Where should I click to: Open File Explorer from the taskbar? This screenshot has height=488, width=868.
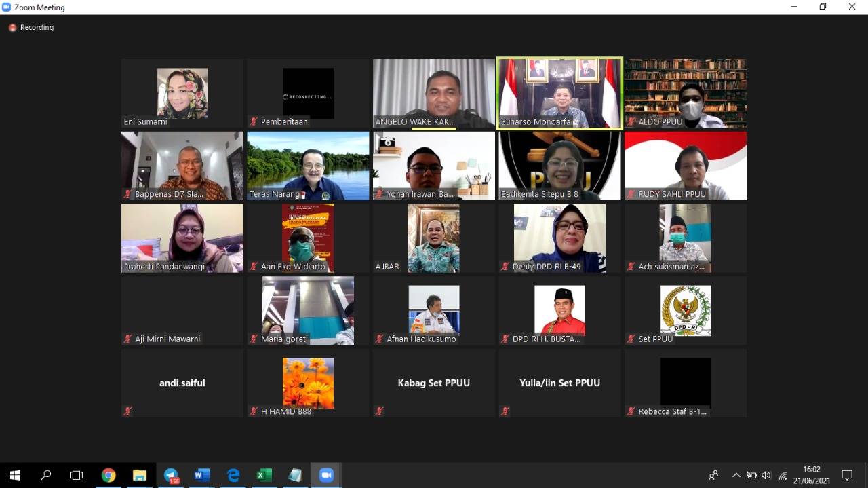pos(140,475)
